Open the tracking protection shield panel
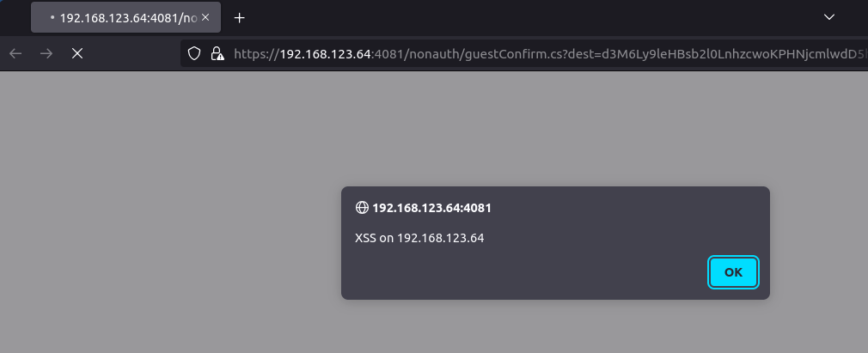 (x=193, y=53)
